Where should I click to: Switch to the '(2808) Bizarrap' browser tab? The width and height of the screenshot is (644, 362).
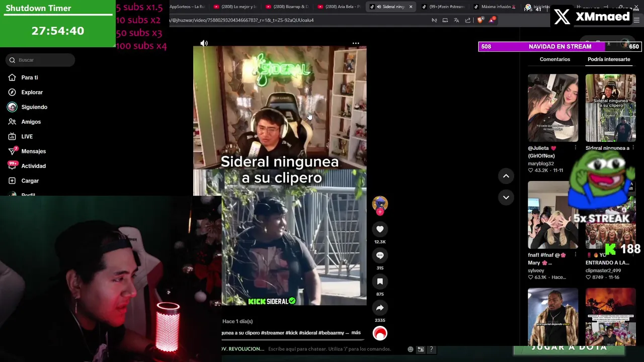click(x=287, y=7)
